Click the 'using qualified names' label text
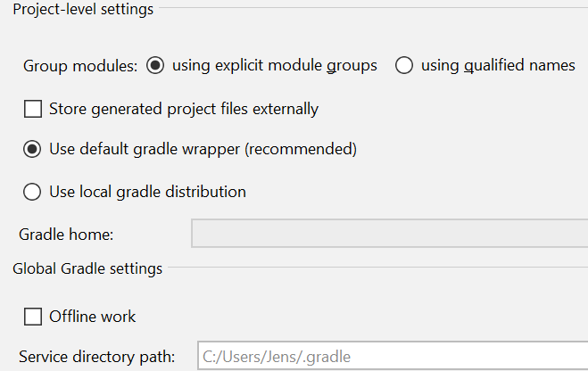Image resolution: width=588 pixels, height=371 pixels. click(x=498, y=66)
